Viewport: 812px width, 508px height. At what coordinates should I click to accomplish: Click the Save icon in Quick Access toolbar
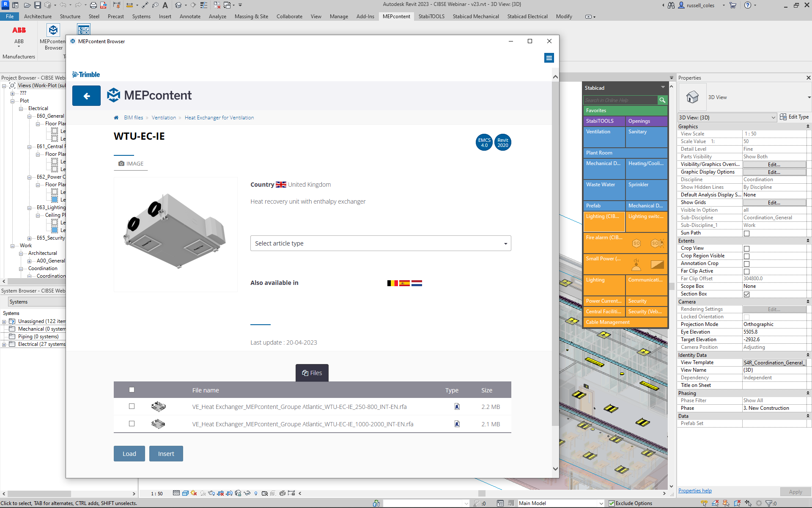point(38,5)
